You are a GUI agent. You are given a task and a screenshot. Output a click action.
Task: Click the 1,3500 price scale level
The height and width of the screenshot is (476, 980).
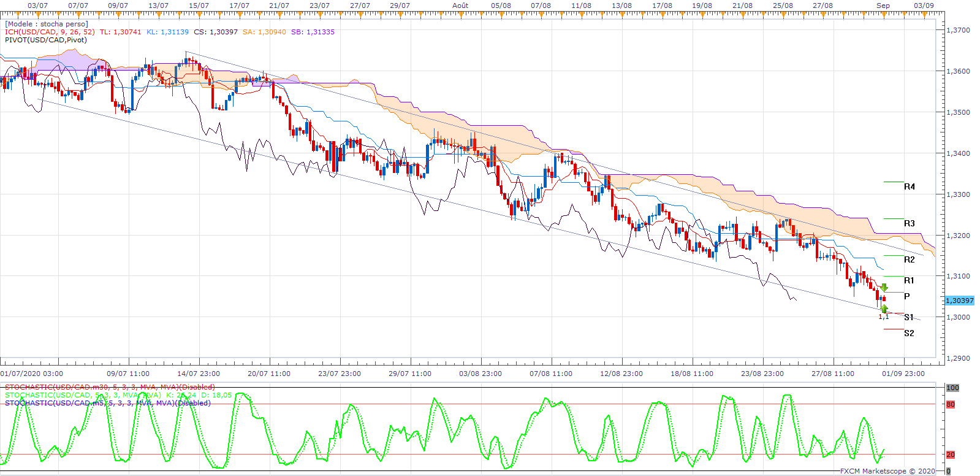click(958, 112)
